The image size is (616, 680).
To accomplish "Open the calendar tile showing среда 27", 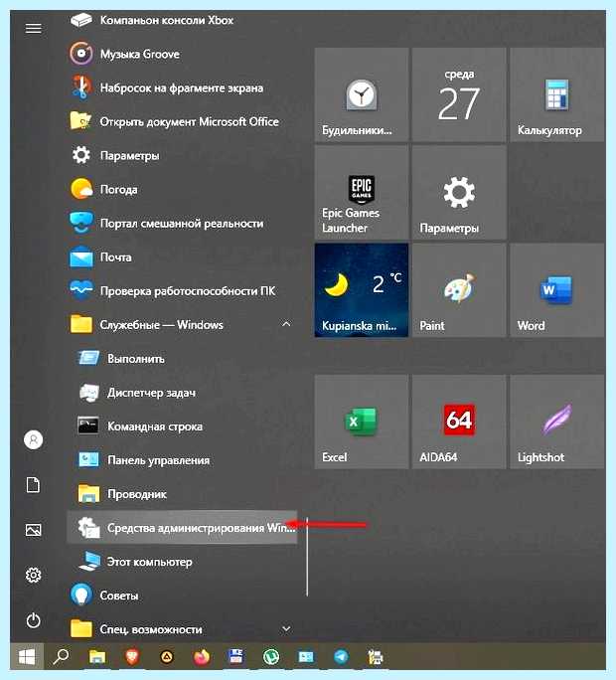I will pos(459,94).
